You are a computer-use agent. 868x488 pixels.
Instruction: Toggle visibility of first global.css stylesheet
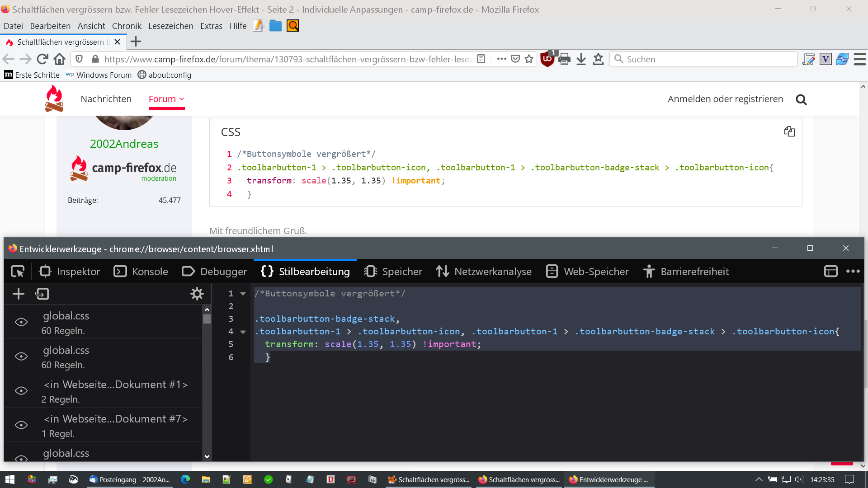21,322
